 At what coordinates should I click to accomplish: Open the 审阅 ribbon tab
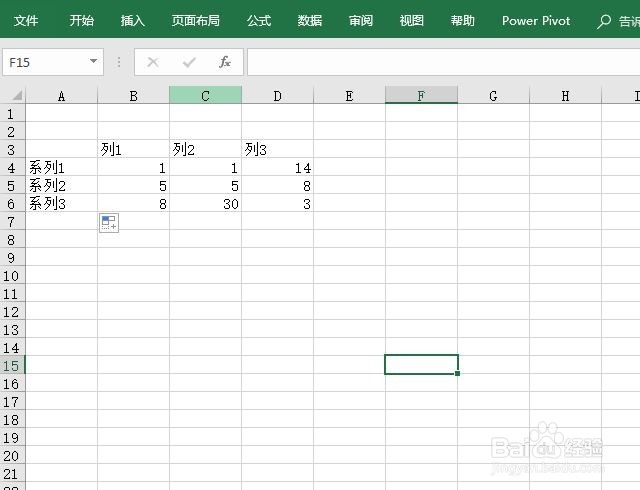point(361,20)
